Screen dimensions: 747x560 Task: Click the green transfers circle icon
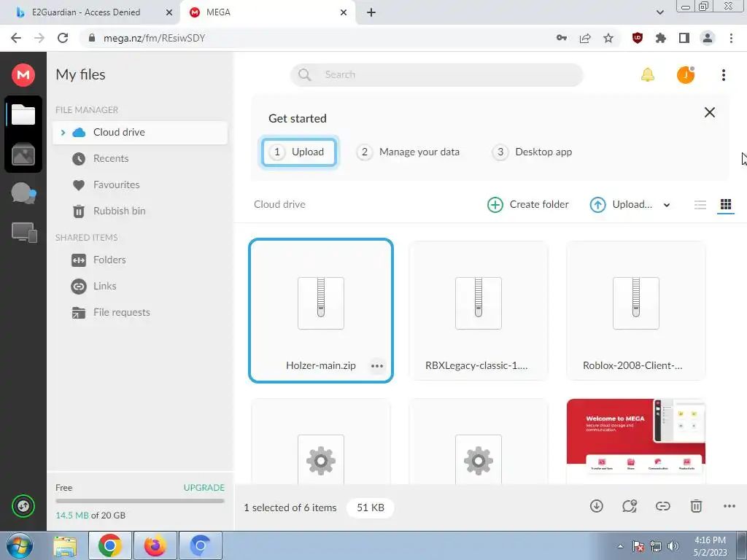pos(23,506)
